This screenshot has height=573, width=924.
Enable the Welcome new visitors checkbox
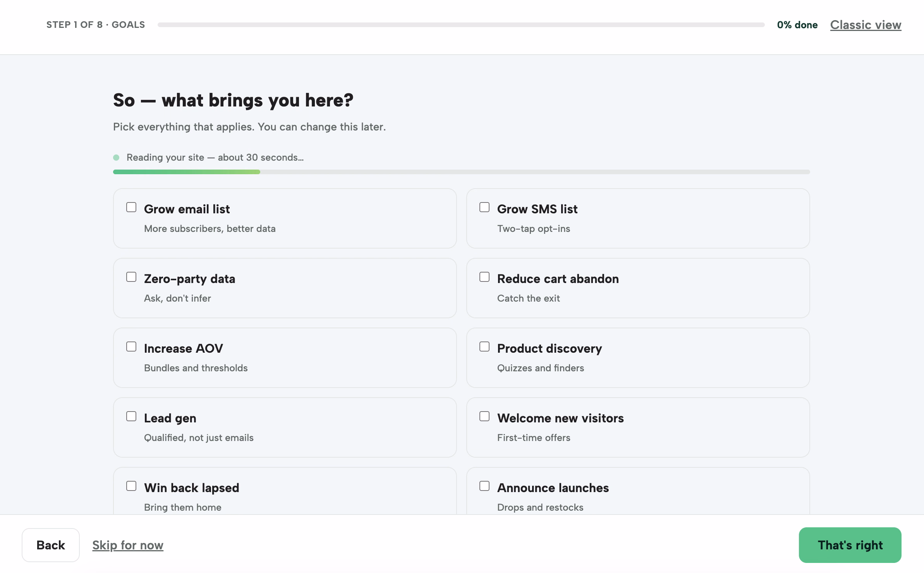coord(484,417)
